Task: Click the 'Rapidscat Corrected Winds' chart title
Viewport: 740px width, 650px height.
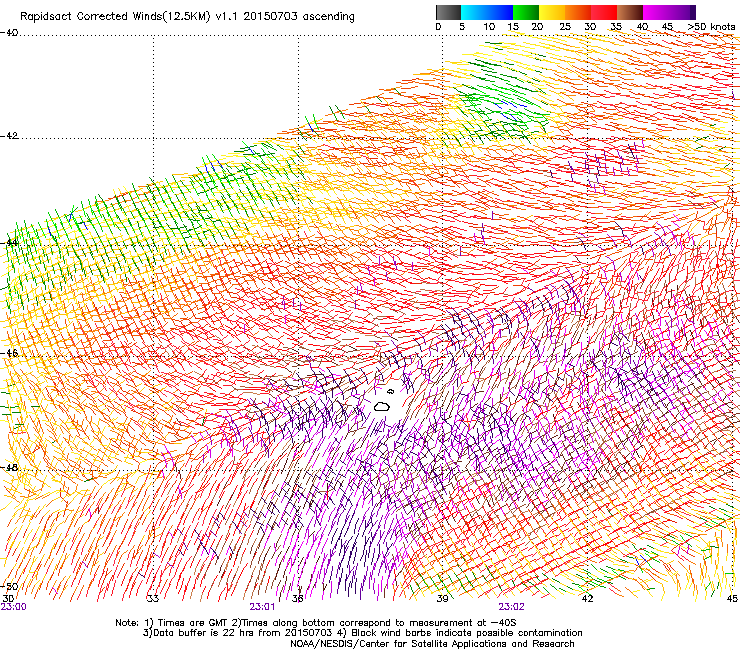Action: click(187, 17)
